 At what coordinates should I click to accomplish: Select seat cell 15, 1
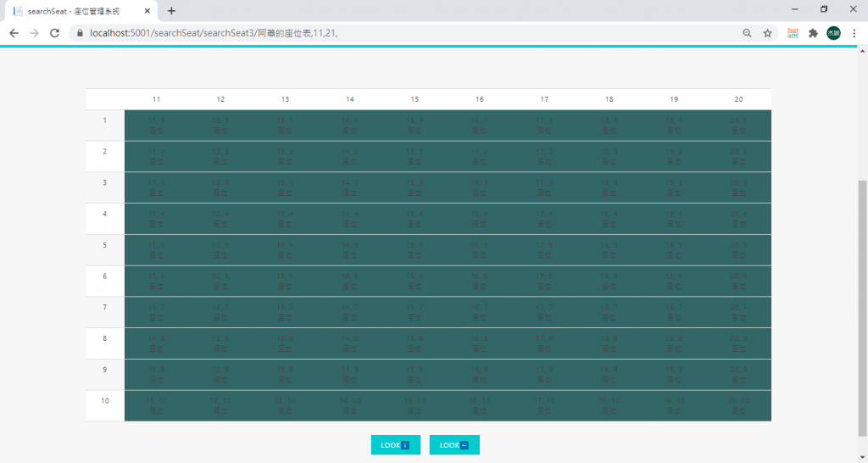tap(415, 126)
